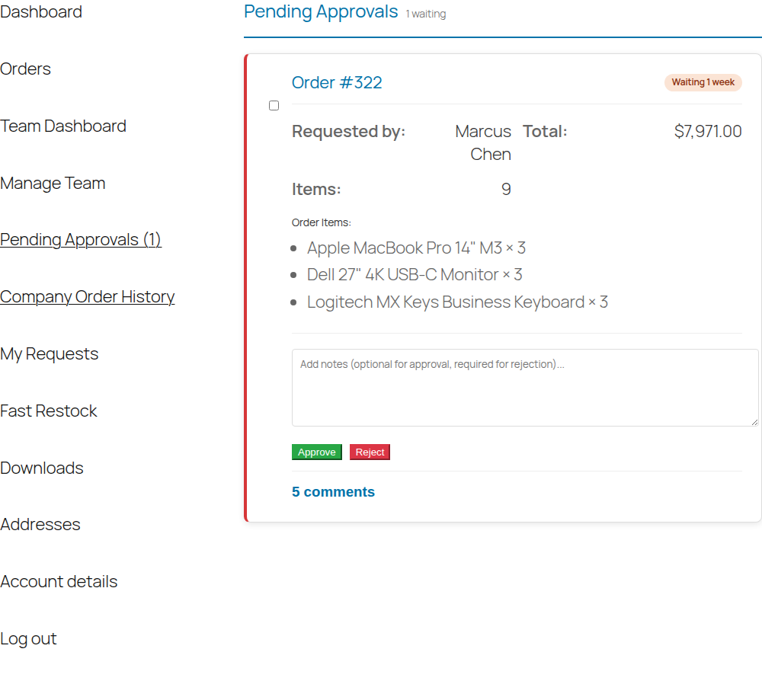Open Team Dashboard page
This screenshot has width=762, height=700.
click(63, 126)
